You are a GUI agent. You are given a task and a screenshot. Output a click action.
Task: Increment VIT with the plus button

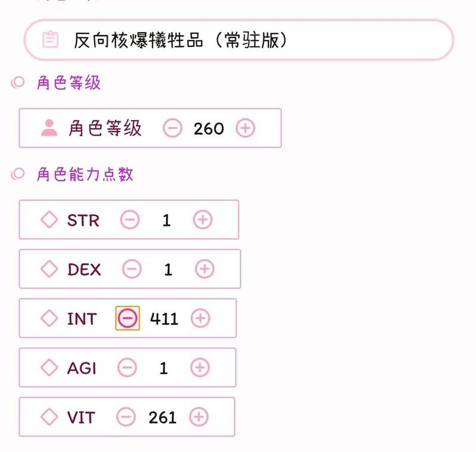[199, 417]
